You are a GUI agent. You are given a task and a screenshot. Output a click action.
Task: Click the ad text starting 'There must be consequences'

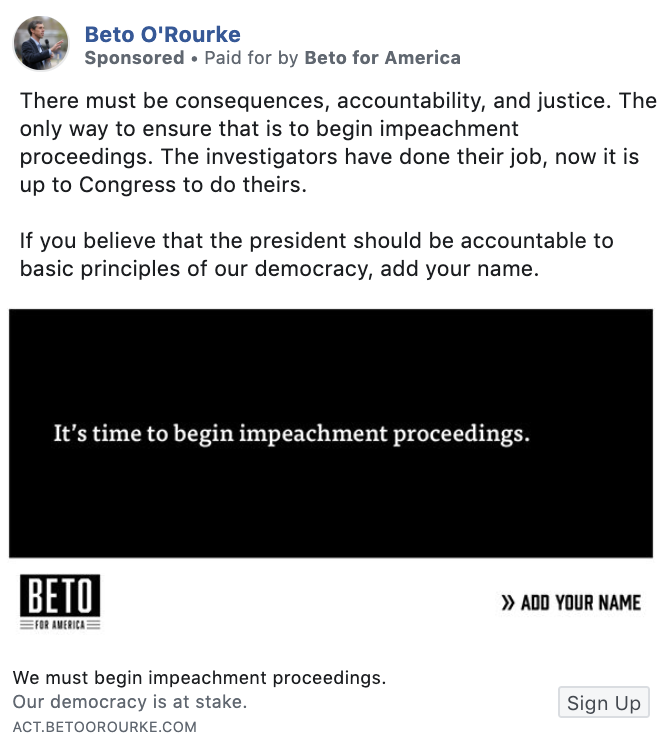point(338,143)
